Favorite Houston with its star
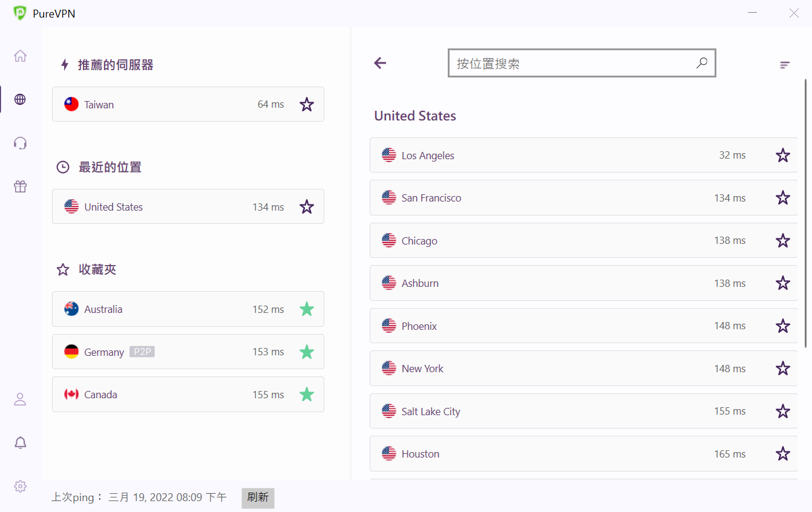812x512 pixels. click(x=783, y=454)
